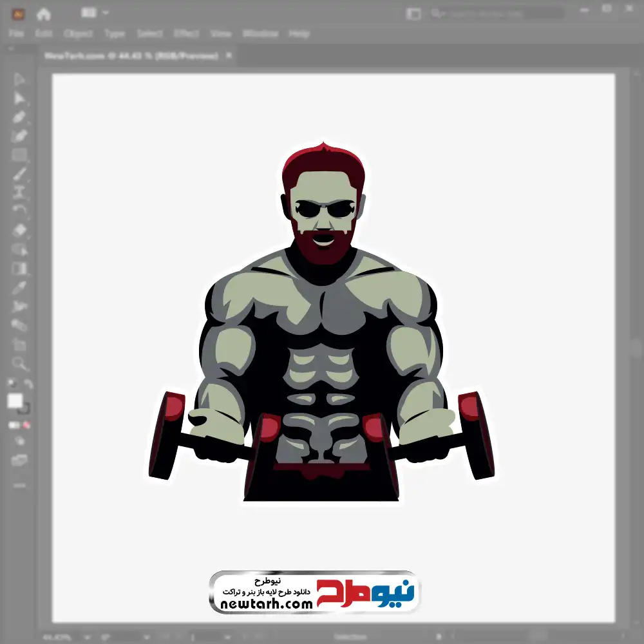This screenshot has height=644, width=644.
Task: Select the Eraser tool
Action: point(19,230)
